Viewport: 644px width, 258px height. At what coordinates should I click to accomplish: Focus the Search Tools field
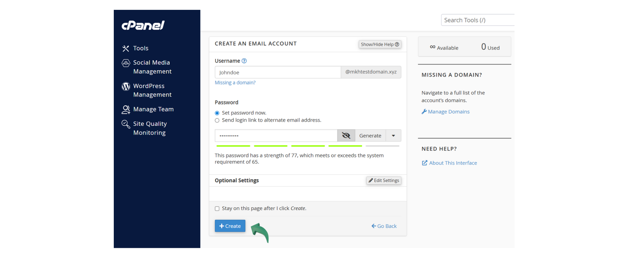tap(478, 20)
